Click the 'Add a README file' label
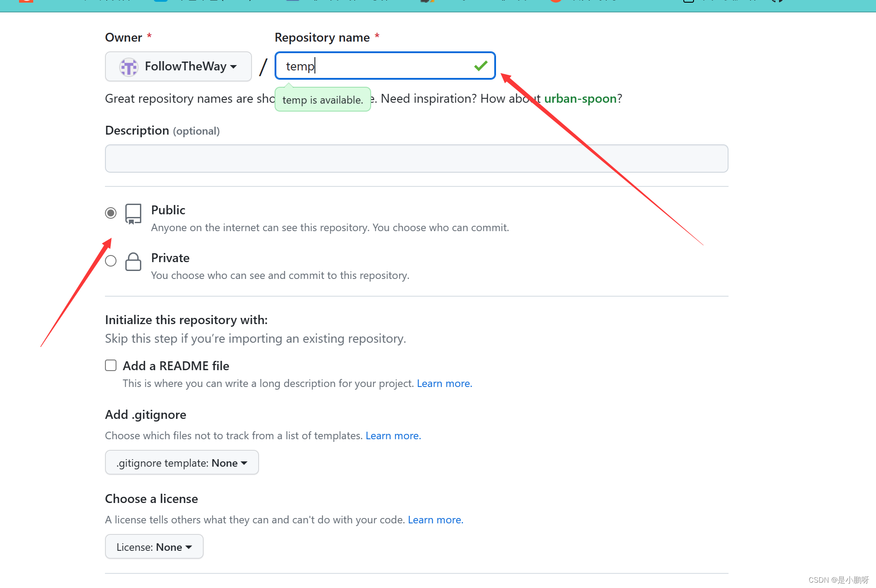 click(176, 366)
